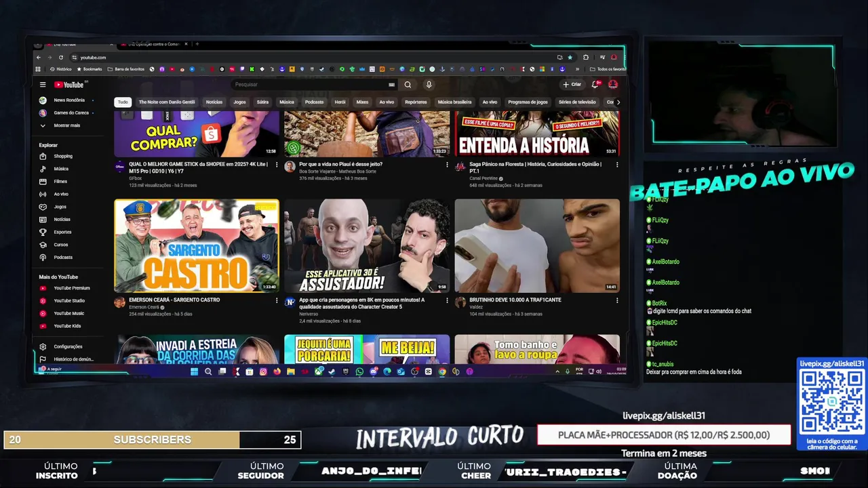Open the Barra de favoritos folder

(125, 69)
